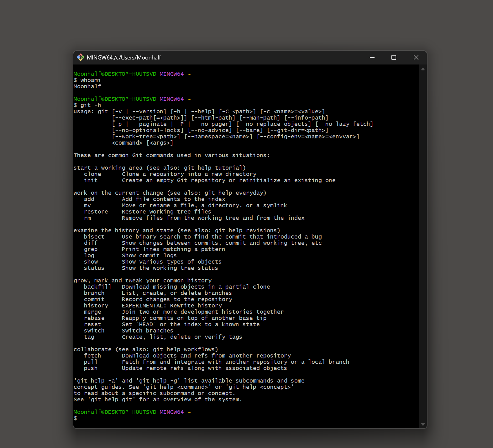Click the 'bisect' command row
This screenshot has height=448, width=493.
coord(203,237)
